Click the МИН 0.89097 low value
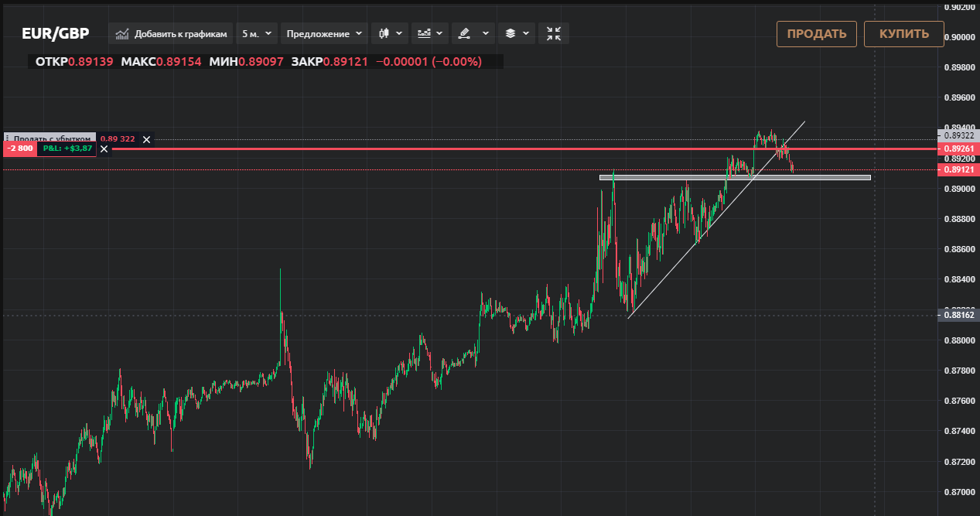Screen dimensions: 980x516 coord(246,62)
